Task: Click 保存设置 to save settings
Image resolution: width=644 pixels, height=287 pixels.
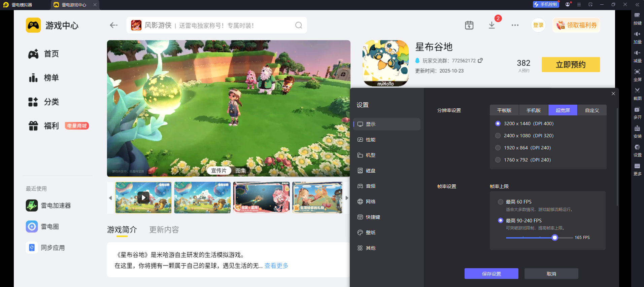Action: 492,274
